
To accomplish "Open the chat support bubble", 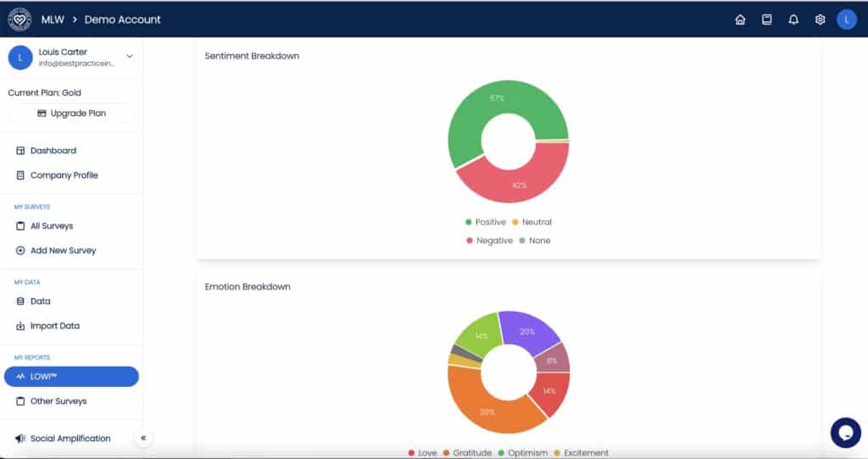I will click(x=845, y=433).
